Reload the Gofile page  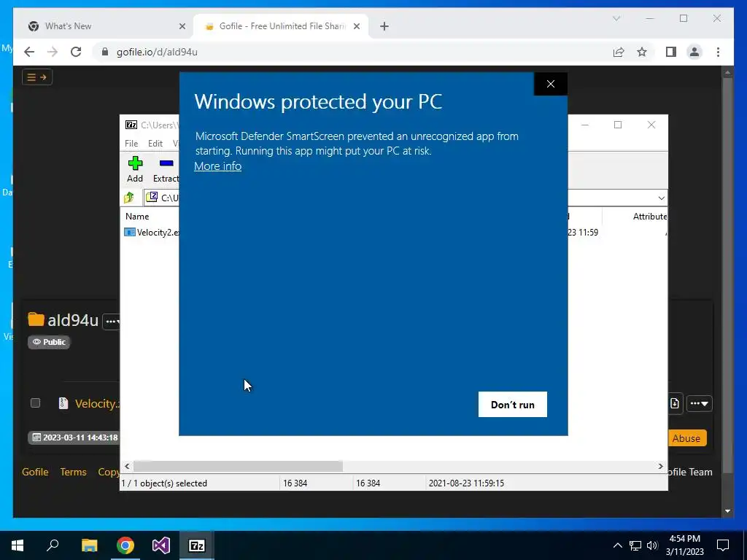(76, 52)
